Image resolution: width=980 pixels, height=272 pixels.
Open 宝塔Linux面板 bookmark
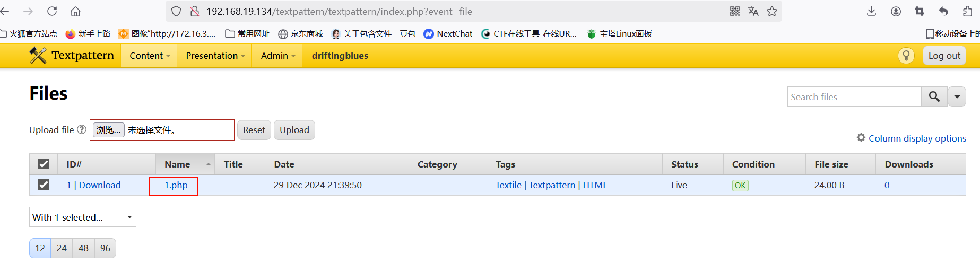tap(620, 33)
